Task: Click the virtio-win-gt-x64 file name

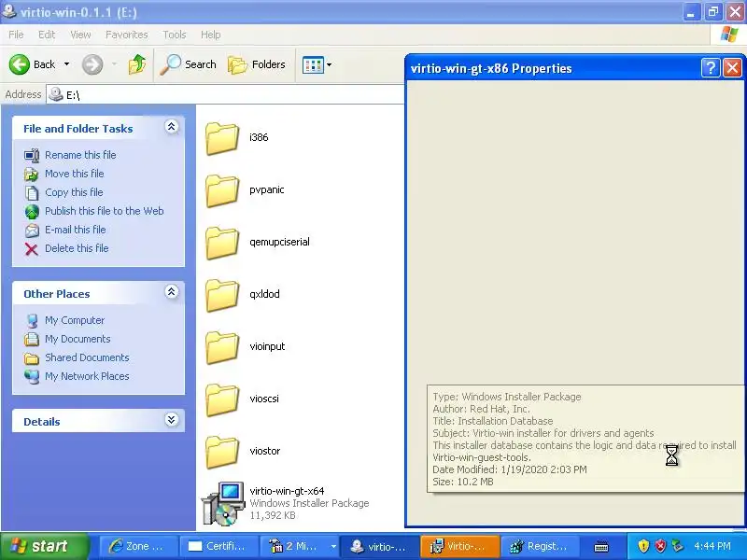Action: [287, 491]
